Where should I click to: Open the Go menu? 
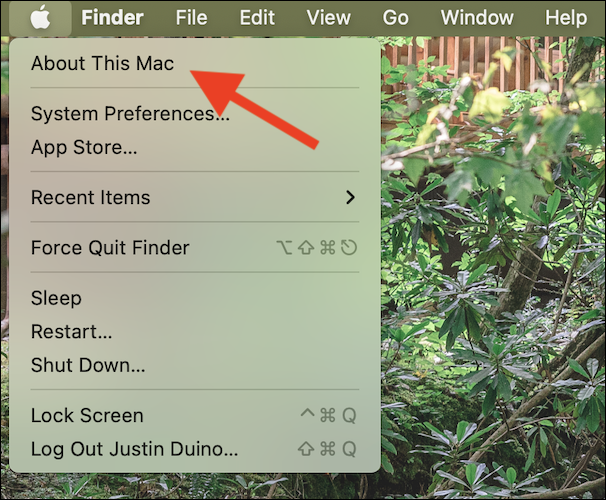coord(396,17)
